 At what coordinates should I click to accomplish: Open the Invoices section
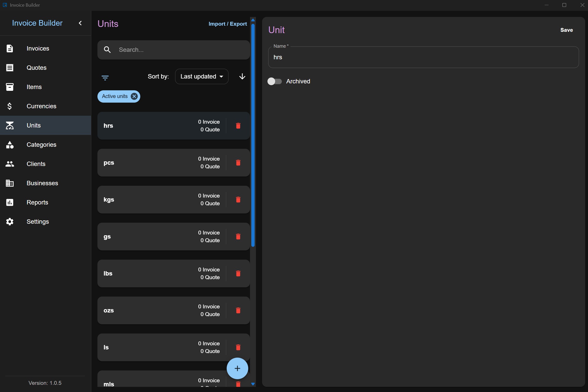45,48
